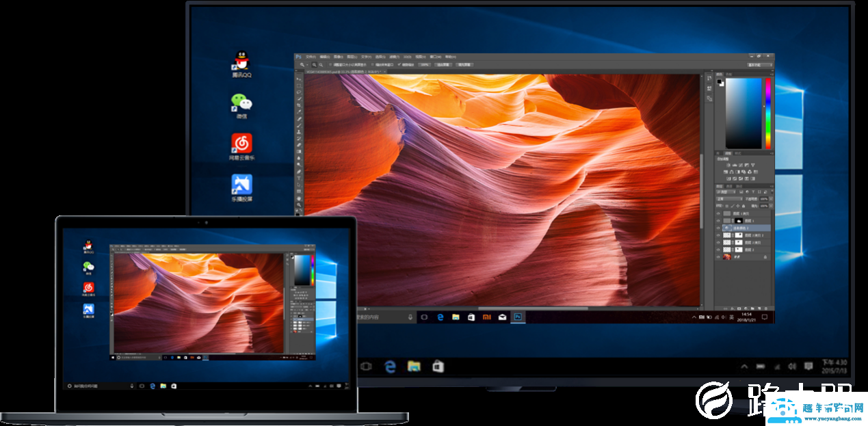Open Microsoft Edge from the large monitor's bottom taskbar
The width and height of the screenshot is (868, 426).
click(390, 367)
